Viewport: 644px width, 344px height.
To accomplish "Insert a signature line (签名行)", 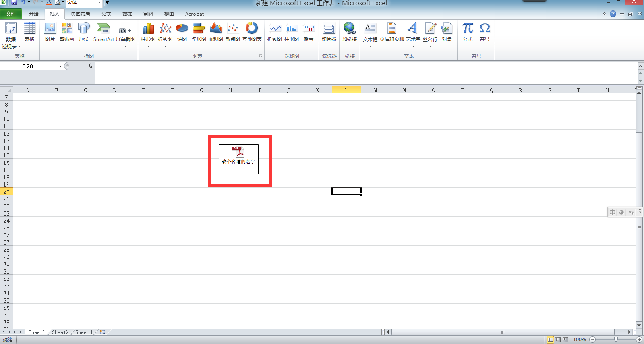I will (x=430, y=35).
